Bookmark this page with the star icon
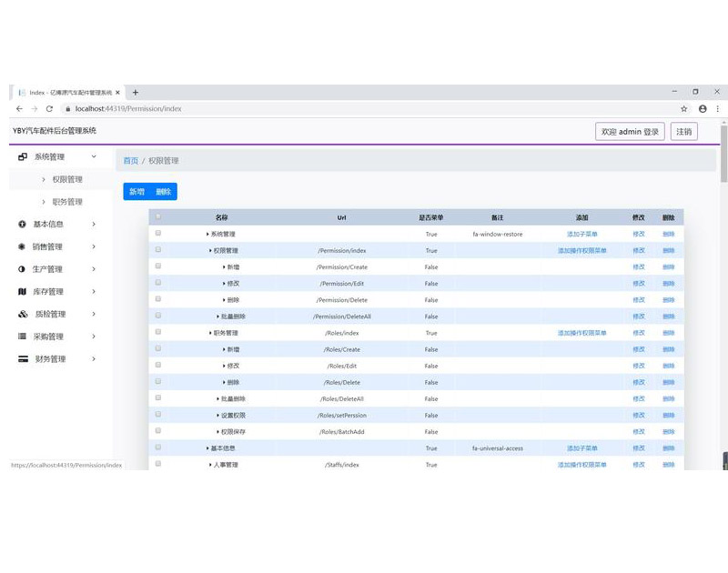This screenshot has width=728, height=573. click(x=683, y=108)
